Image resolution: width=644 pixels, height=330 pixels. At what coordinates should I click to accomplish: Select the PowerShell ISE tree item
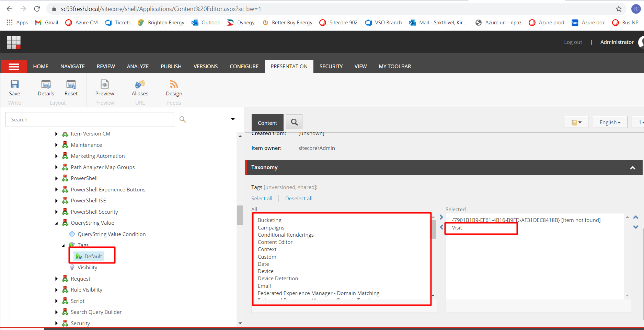click(x=88, y=201)
